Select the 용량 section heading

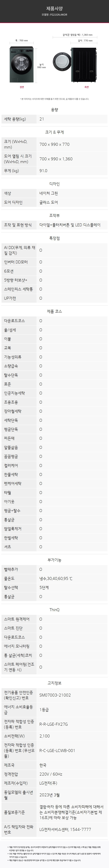[54, 110]
